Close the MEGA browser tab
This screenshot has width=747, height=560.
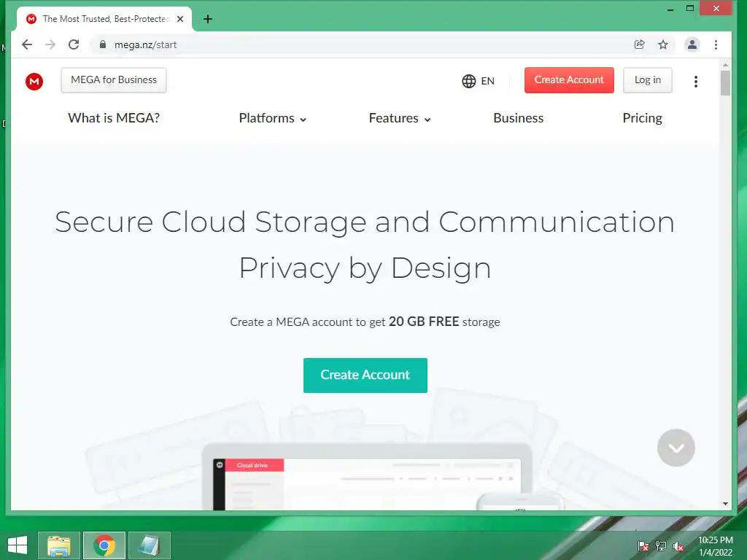[x=180, y=19]
